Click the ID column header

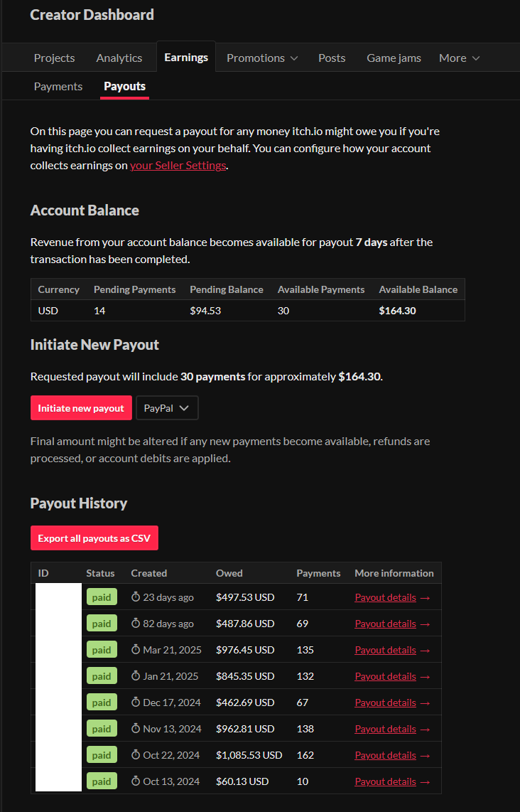(x=43, y=573)
